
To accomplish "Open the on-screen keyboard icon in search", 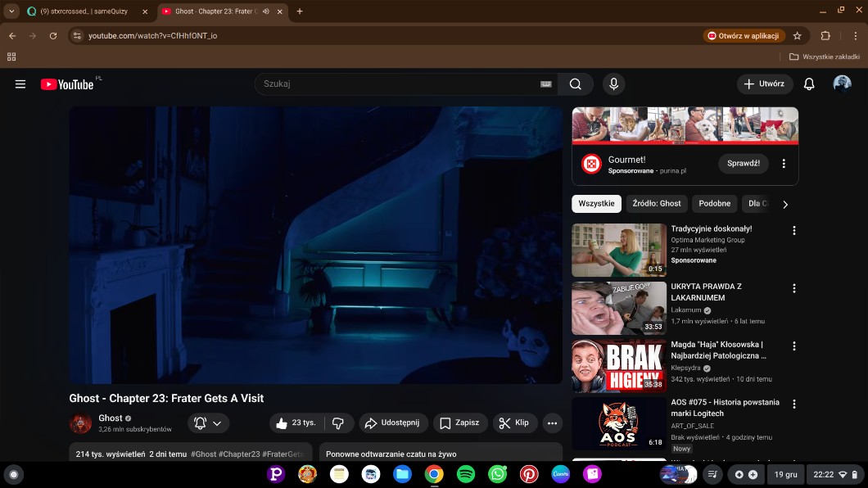I will 546,84.
